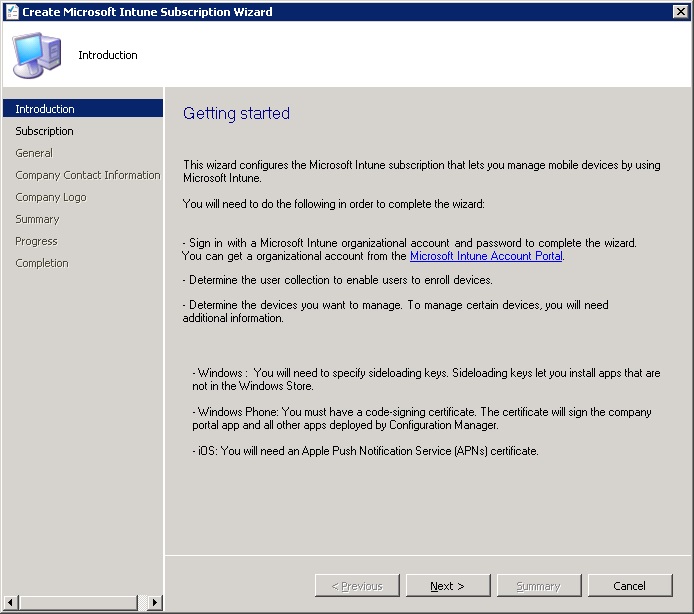The height and width of the screenshot is (614, 694).
Task: Click the Previous button
Action: click(x=357, y=586)
